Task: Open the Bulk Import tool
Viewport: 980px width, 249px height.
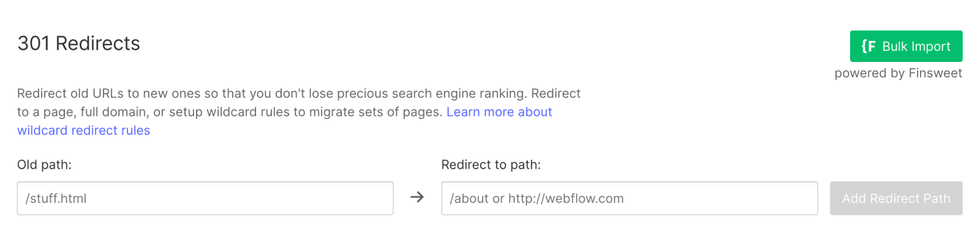Action: click(x=906, y=46)
